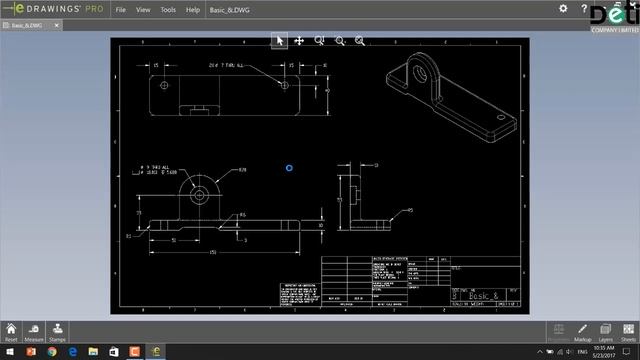Open the Action Center notifications
Viewport: 640px width, 360px height.
pos(627,352)
